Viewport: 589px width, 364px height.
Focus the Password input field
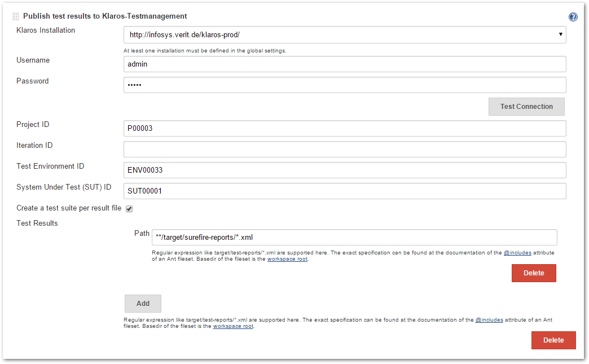(x=345, y=85)
